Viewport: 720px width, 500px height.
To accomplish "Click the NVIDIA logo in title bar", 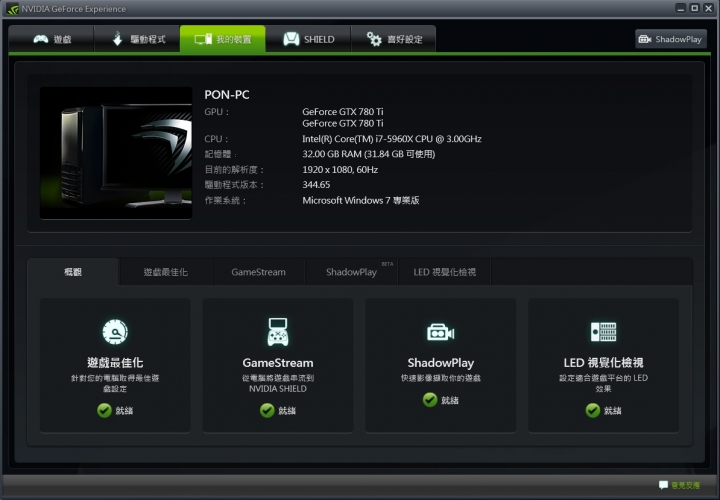I will (12, 9).
